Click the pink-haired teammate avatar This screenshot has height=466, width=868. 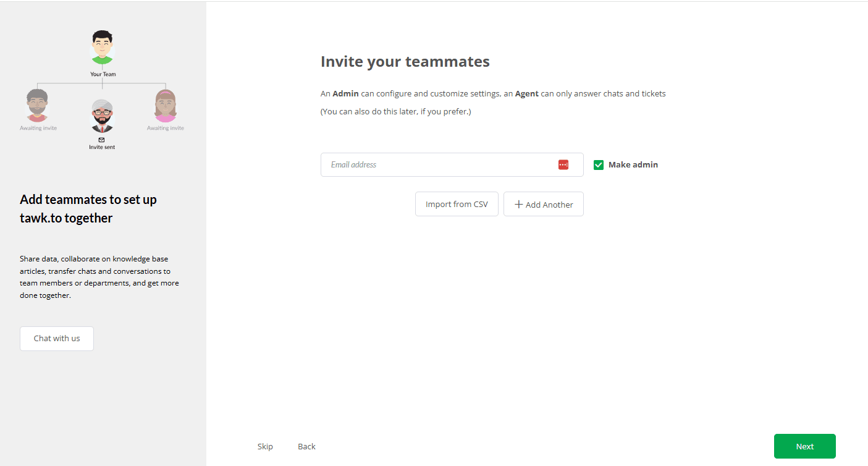coord(165,105)
